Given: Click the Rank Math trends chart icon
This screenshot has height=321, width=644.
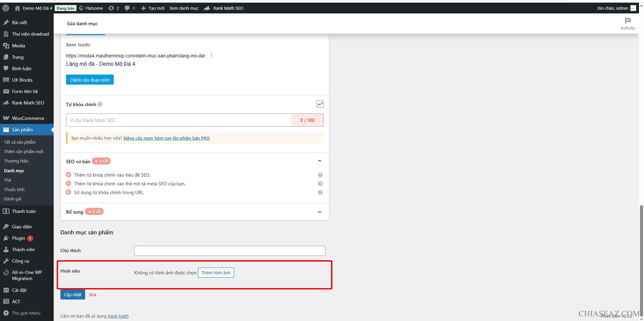Looking at the screenshot, I should [320, 104].
